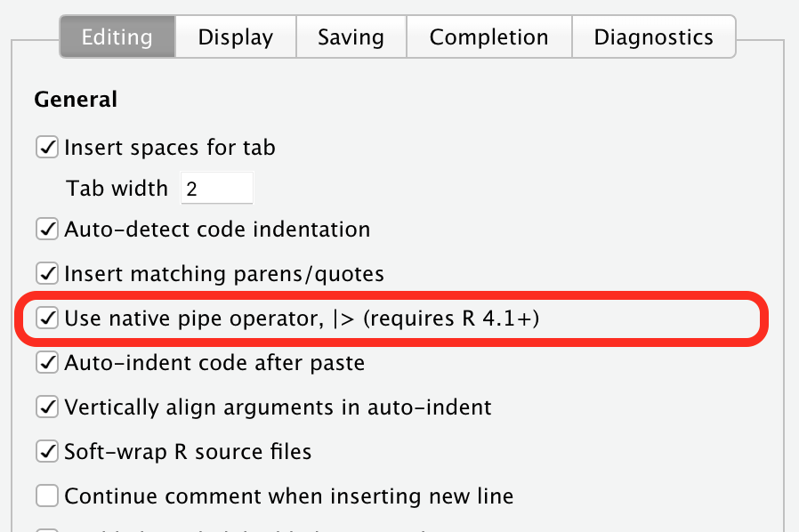Enable "Continue comment when inserting new line"

[46, 496]
